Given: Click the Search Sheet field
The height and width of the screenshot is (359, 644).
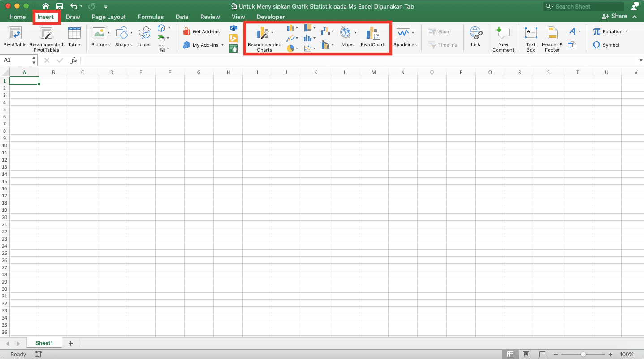Looking at the screenshot, I should pos(583,6).
